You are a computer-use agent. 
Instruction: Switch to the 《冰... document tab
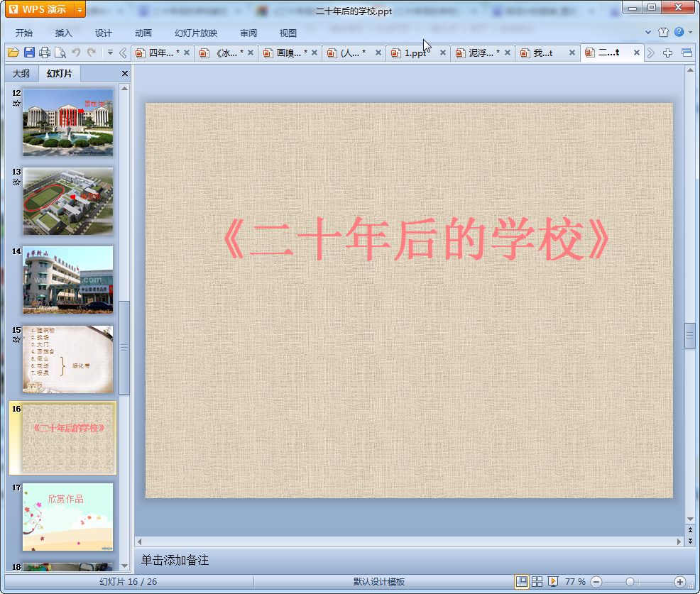click(x=223, y=53)
